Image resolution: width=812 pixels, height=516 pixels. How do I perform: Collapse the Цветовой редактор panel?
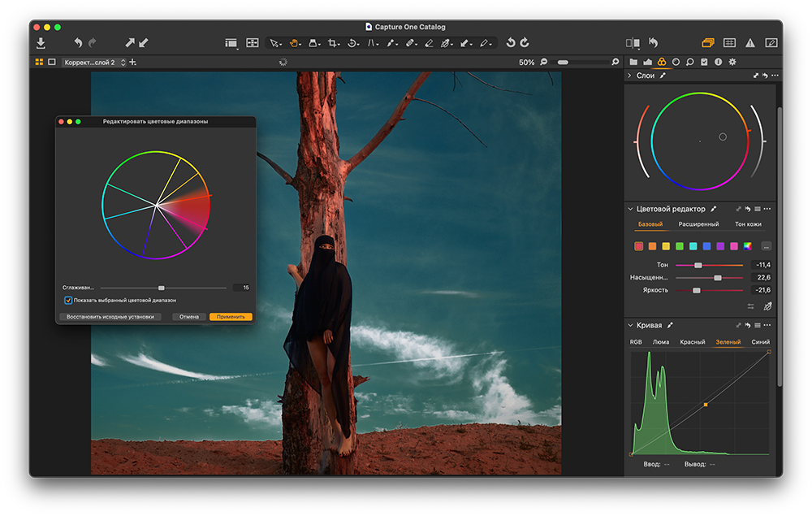tap(630, 210)
